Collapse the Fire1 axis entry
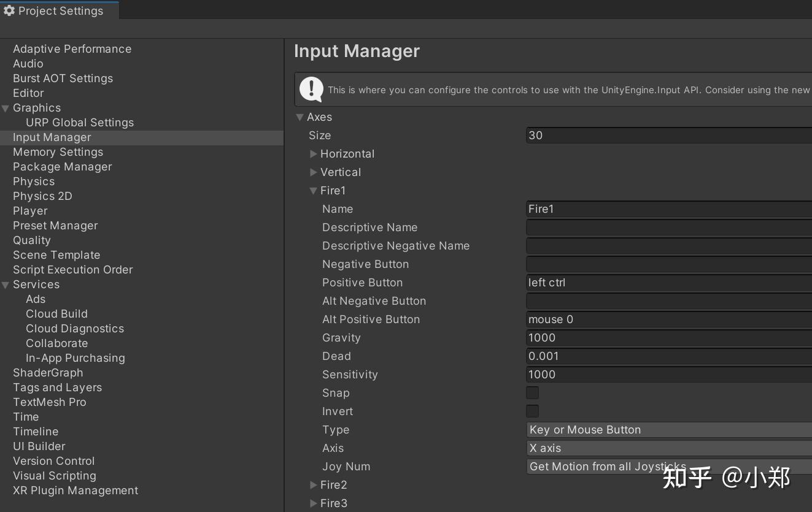 [x=314, y=191]
